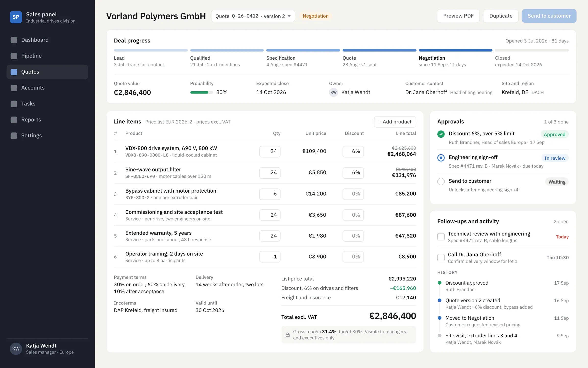Click Send to customer in the header
This screenshot has width=588, height=368.
(x=549, y=16)
